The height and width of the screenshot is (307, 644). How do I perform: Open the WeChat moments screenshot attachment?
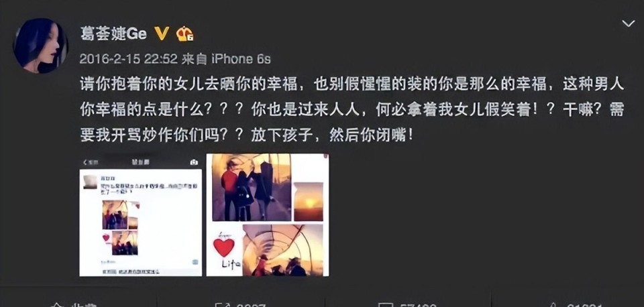(x=140, y=215)
